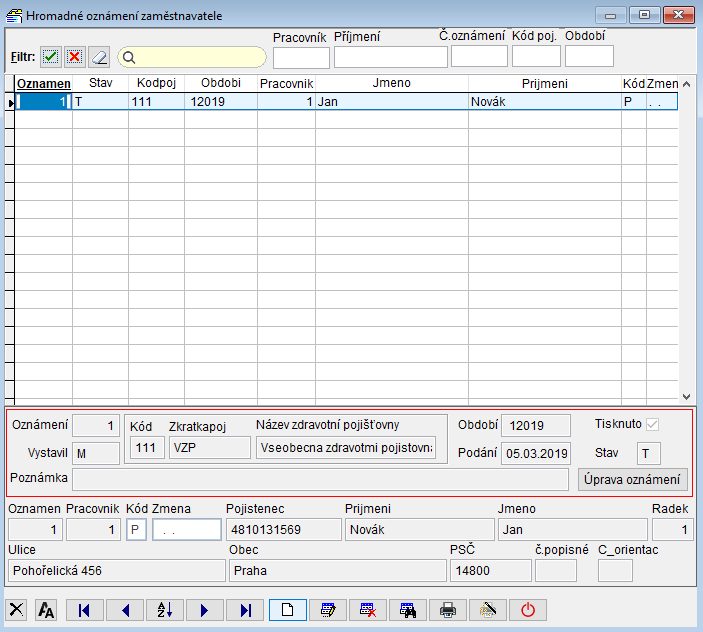Select the grid cell containing 'Novák'
Viewport: 703px width, 632px height.
[x=545, y=102]
